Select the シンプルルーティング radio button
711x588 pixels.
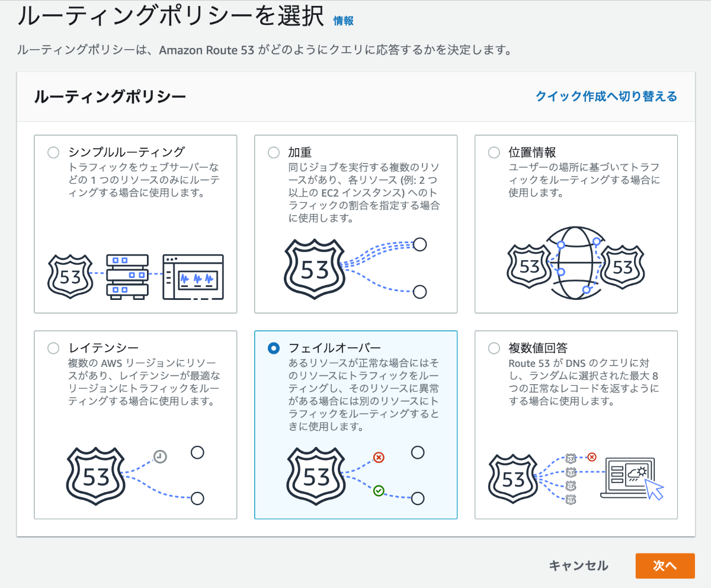click(x=53, y=152)
